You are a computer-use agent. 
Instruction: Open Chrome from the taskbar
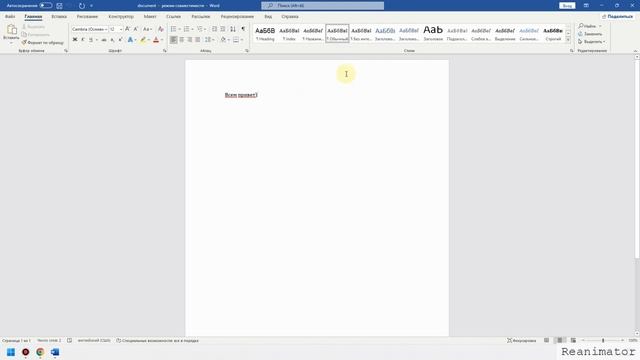click(40, 352)
